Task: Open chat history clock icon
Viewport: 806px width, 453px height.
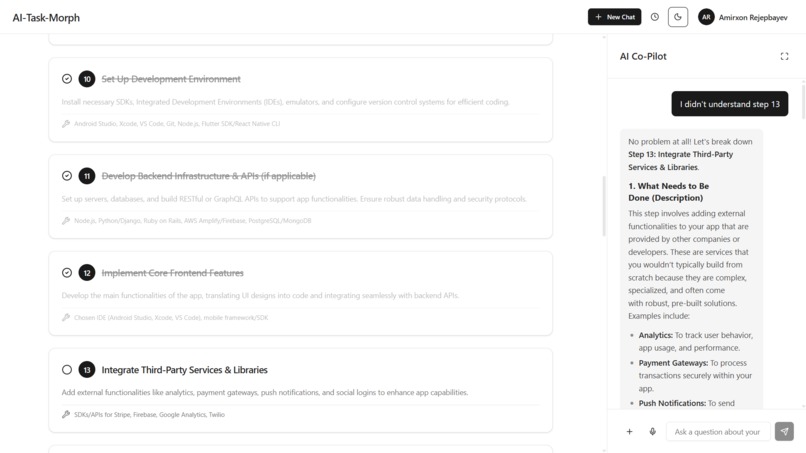Action: [654, 17]
